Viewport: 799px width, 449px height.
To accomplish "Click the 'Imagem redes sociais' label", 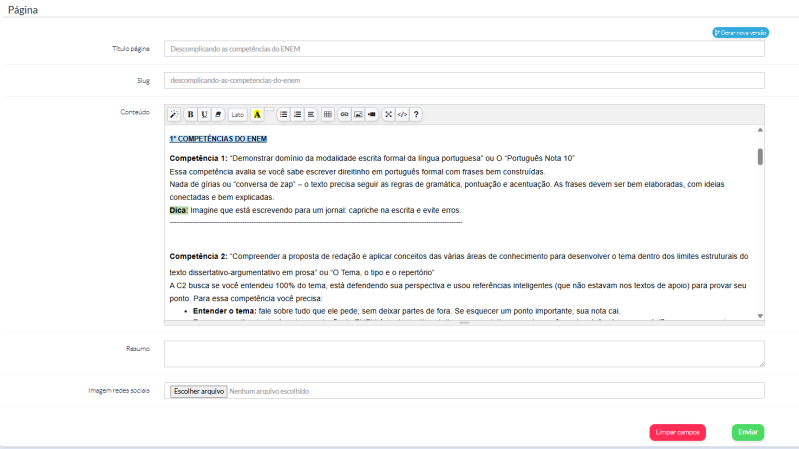I will coord(119,391).
